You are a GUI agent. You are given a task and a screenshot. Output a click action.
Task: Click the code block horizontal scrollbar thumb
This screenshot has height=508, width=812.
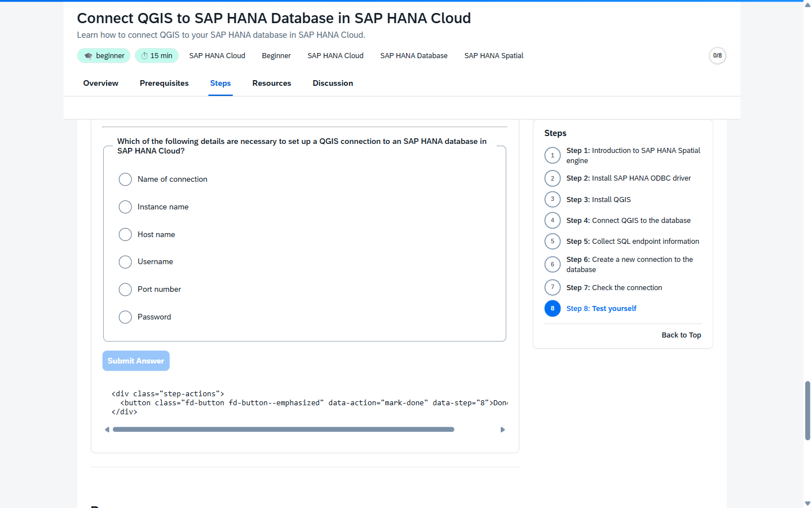click(x=283, y=430)
